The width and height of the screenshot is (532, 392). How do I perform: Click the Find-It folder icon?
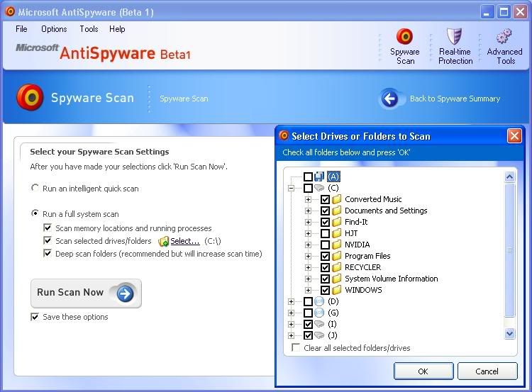click(336, 222)
